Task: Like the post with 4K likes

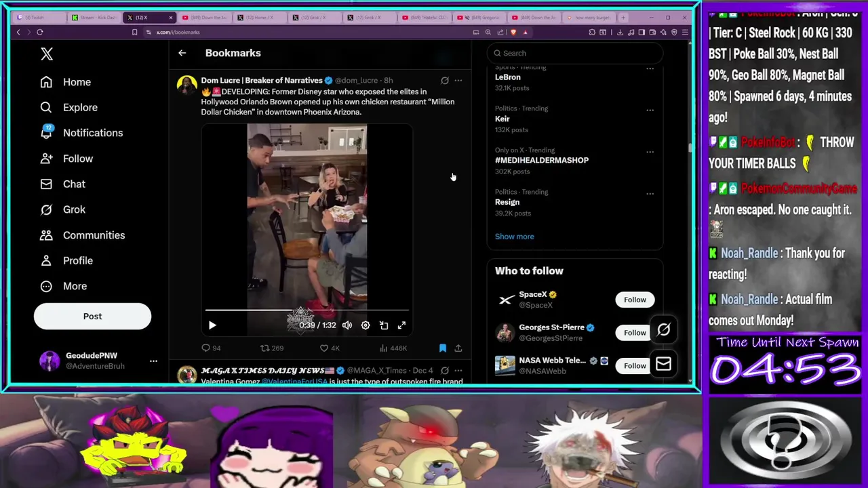Action: [330, 348]
